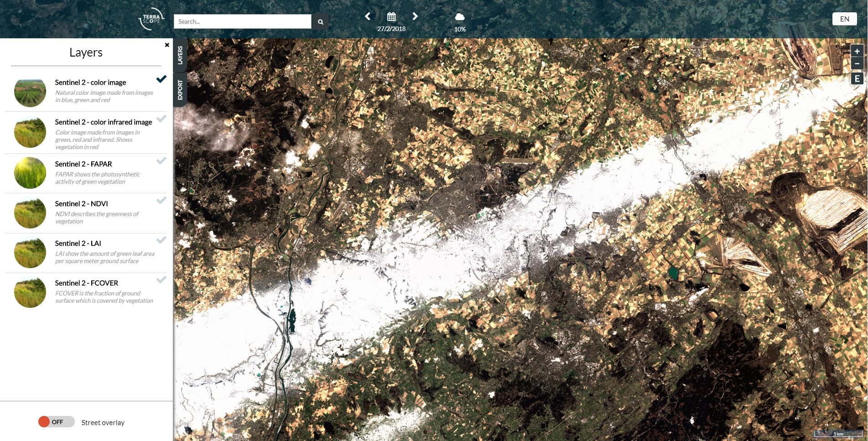Screen dimensions: 868x441
Task: Enable the Sentinel 2 FCOVER layer
Action: [161, 280]
